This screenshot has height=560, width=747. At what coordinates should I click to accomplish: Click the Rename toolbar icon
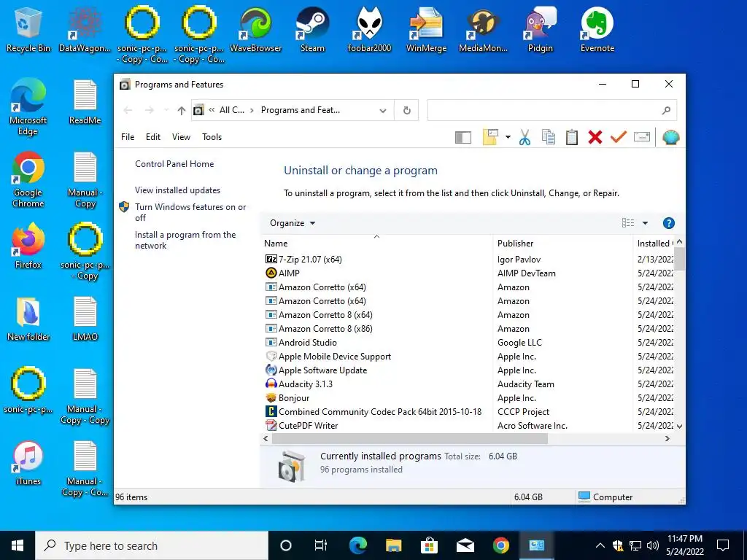[x=642, y=138]
